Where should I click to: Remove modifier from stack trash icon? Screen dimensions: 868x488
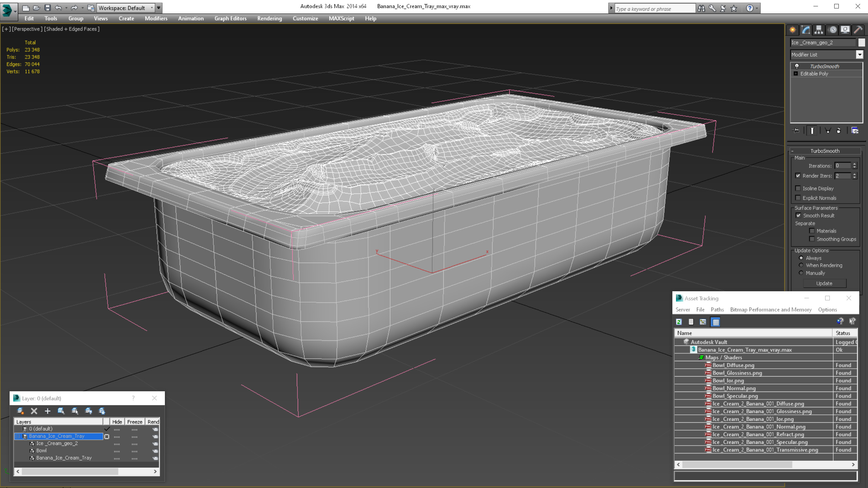click(839, 131)
